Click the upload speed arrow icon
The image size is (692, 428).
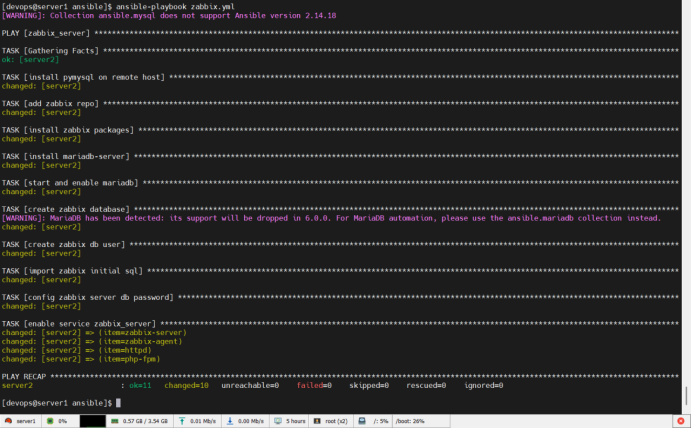point(181,421)
